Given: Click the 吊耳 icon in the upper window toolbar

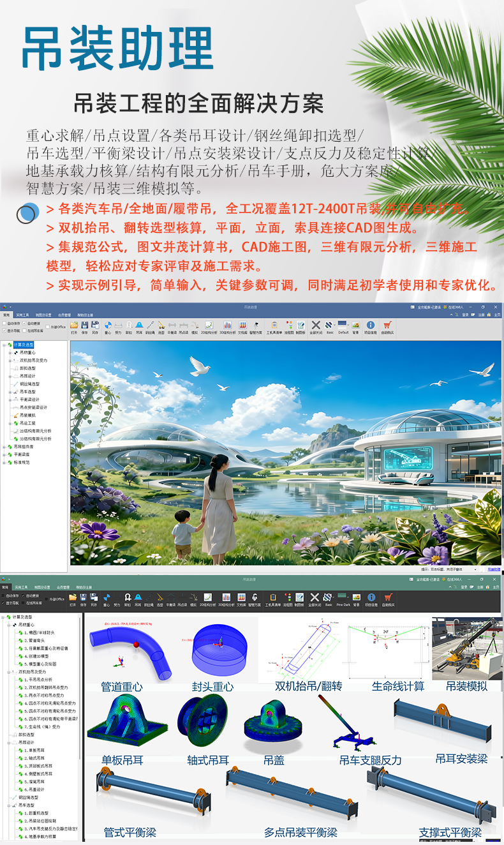Looking at the screenshot, I should pos(138,325).
